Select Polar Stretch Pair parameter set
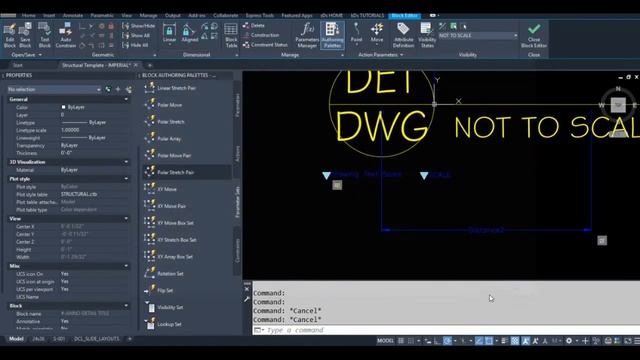The image size is (640, 360). [x=187, y=172]
